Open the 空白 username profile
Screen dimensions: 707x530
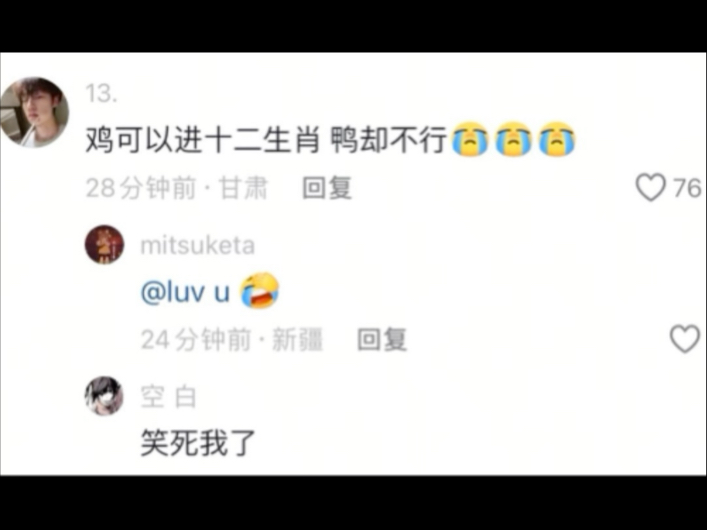[x=168, y=397]
